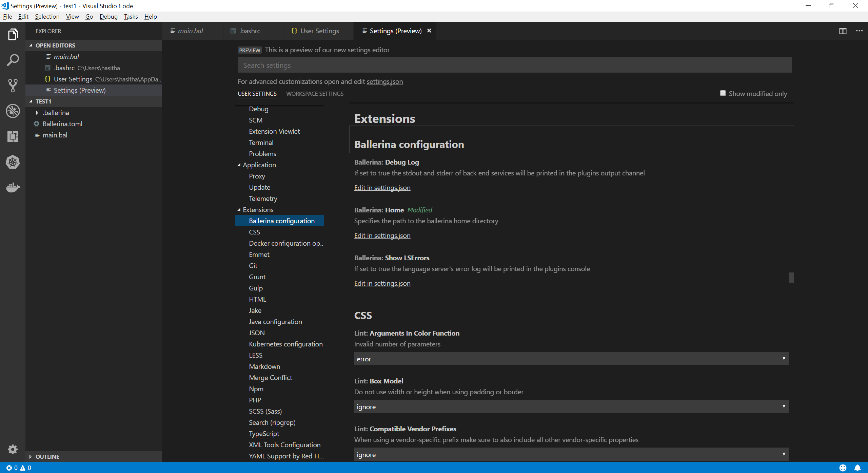Click the settings list scrollbar thumb
The image size is (868, 473).
pyautogui.click(x=791, y=278)
